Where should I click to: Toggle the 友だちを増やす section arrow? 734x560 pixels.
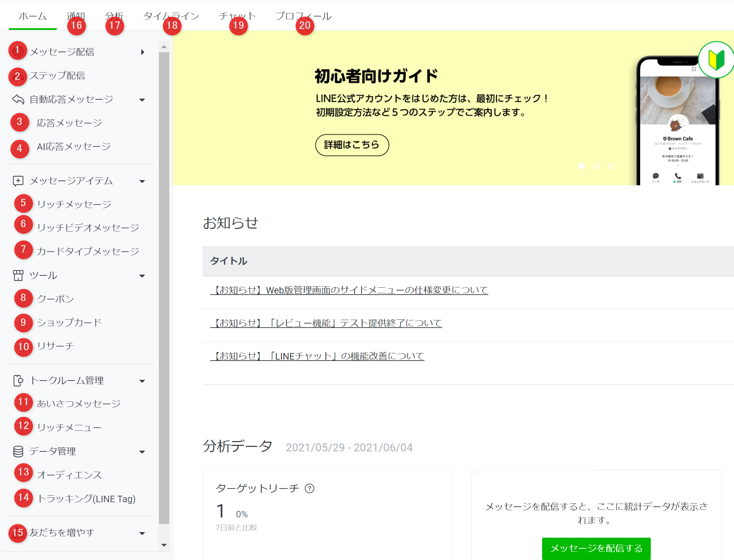(x=142, y=534)
